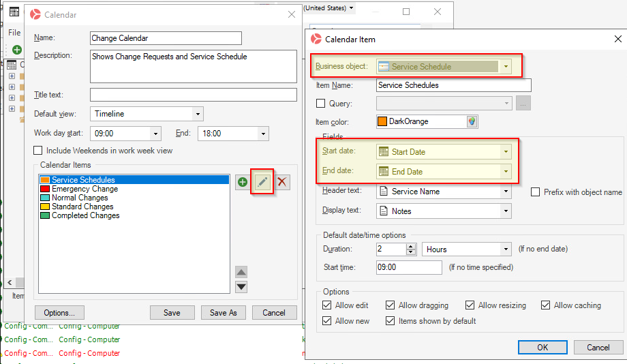Open the Header text Service Name dropdown
Image resolution: width=627 pixels, height=364 pixels.
click(x=506, y=192)
